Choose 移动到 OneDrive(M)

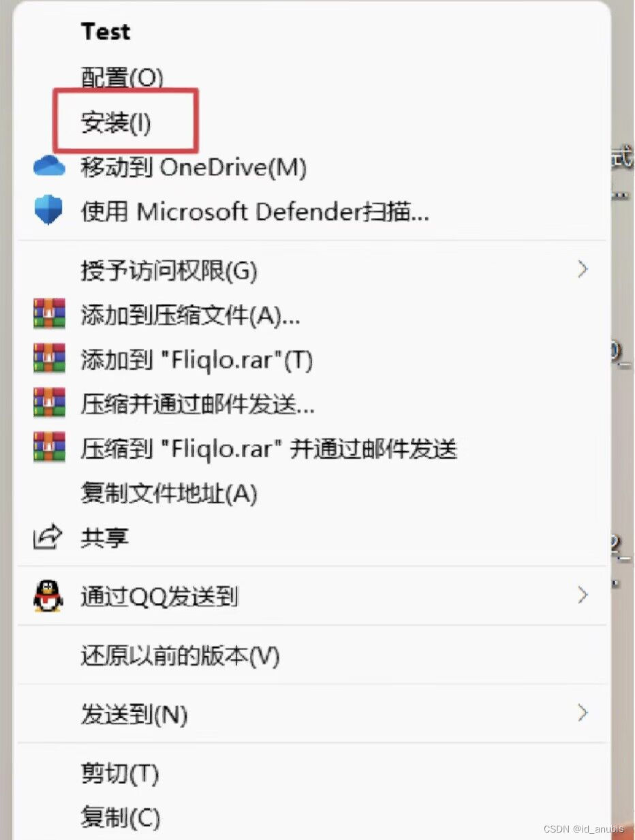point(193,167)
